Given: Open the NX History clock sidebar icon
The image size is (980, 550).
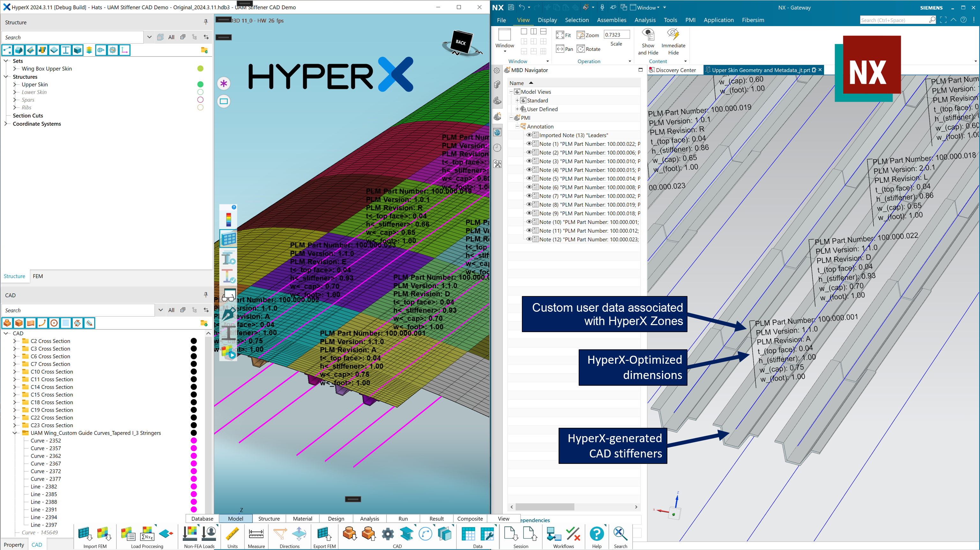Looking at the screenshot, I should [497, 148].
